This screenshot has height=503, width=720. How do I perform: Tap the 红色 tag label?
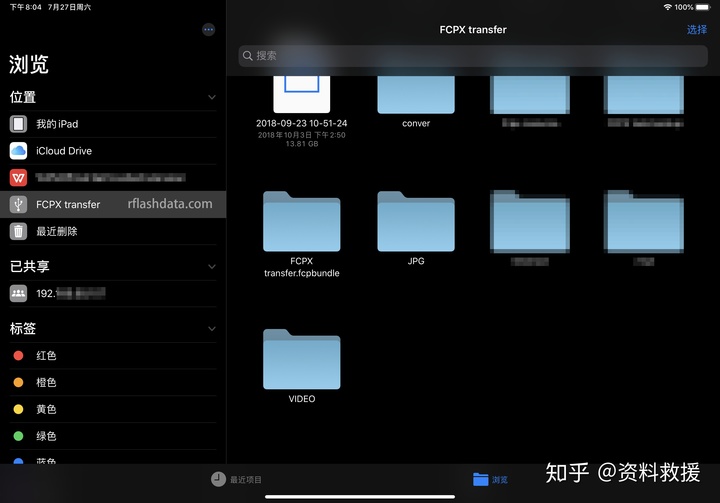pos(46,356)
